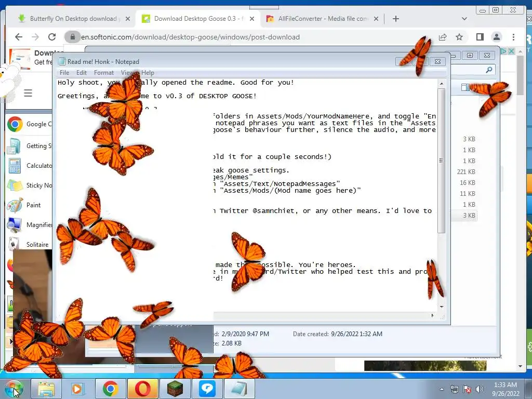View site security lock information
This screenshot has height=399, width=532.
pyautogui.click(x=72, y=37)
